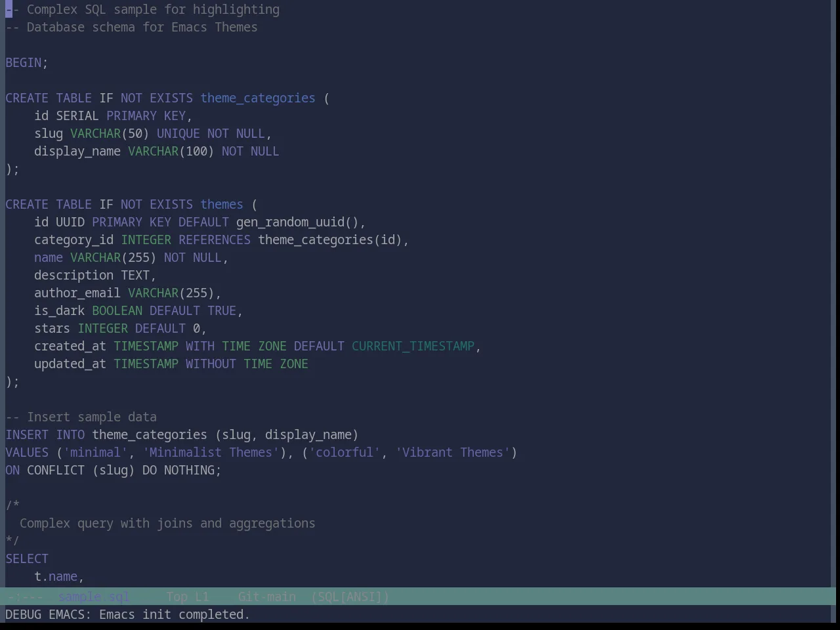Click the 'theme_categories' table name in first CREATE TABLE
This screenshot has height=630, width=840.
pos(258,98)
